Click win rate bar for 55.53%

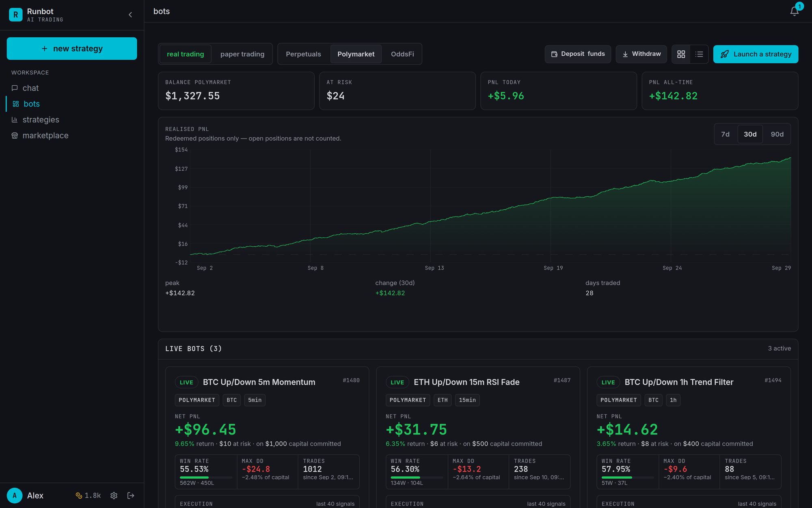coord(206,478)
